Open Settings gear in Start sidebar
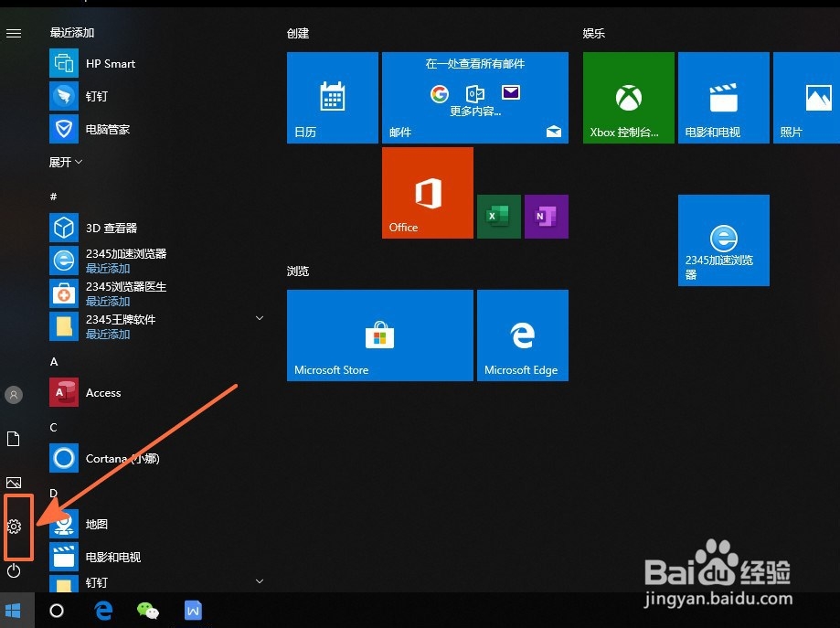Screen dimensions: 840x628 point(14,527)
